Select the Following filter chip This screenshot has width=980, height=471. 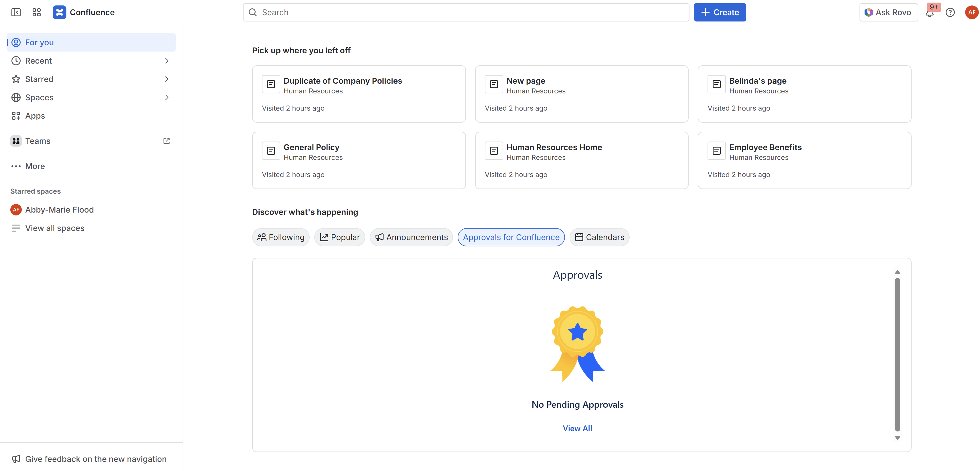click(281, 237)
